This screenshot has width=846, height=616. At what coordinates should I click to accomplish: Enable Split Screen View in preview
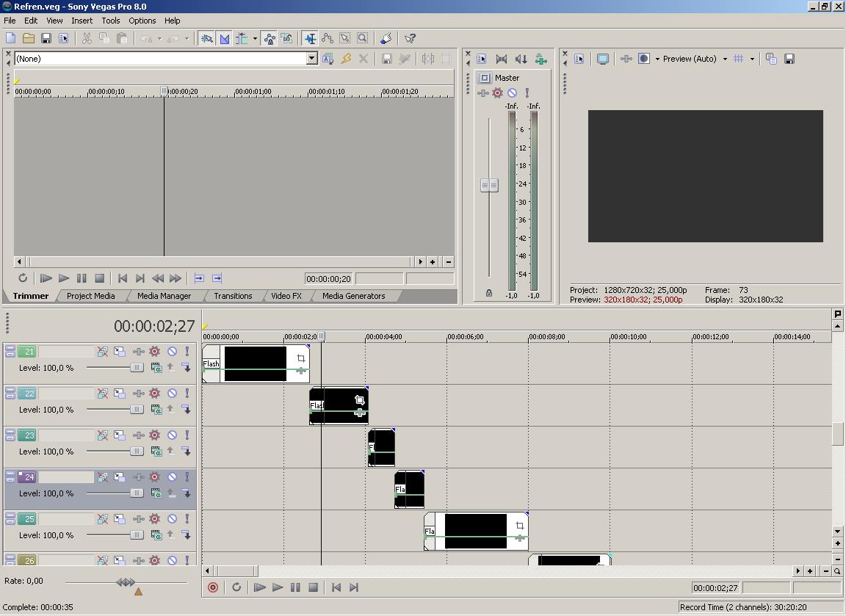(643, 59)
